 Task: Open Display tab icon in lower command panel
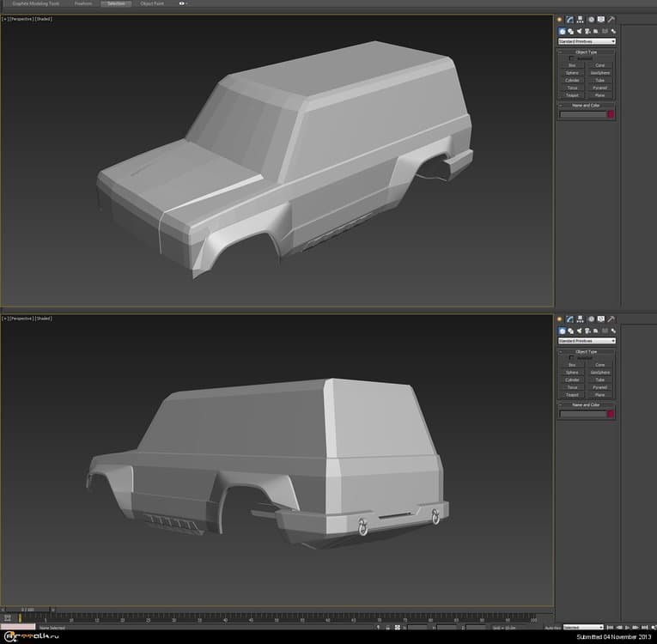pyautogui.click(x=601, y=319)
